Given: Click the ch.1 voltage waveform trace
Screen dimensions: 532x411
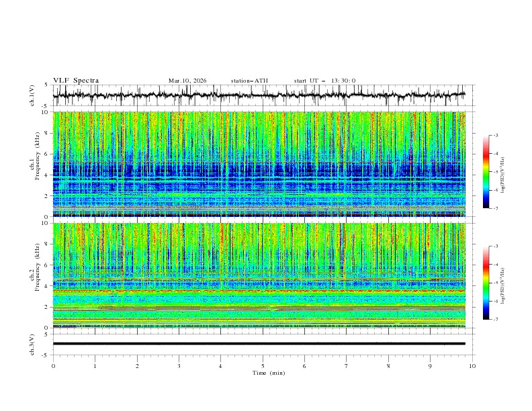Looking at the screenshot, I should [259, 95].
